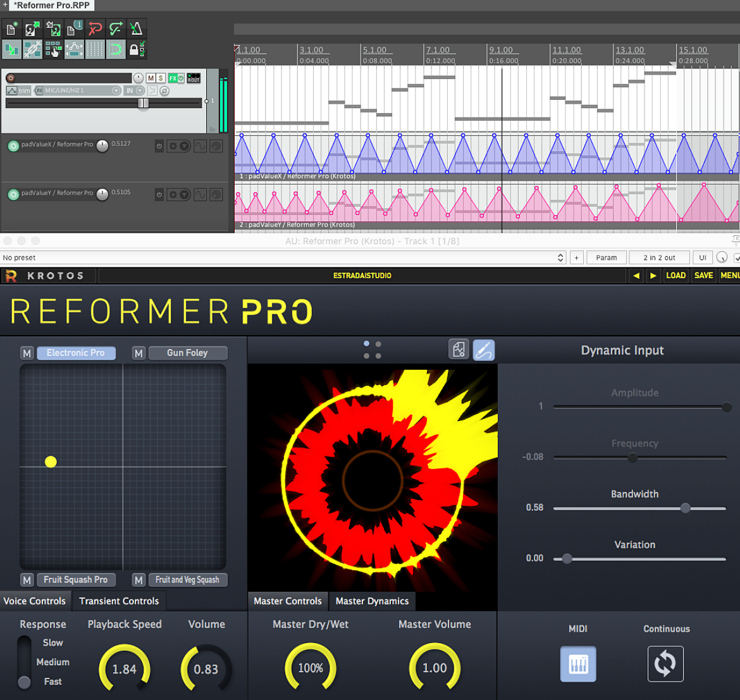Click track envelope trim button
740x700 pixels.
point(18,90)
